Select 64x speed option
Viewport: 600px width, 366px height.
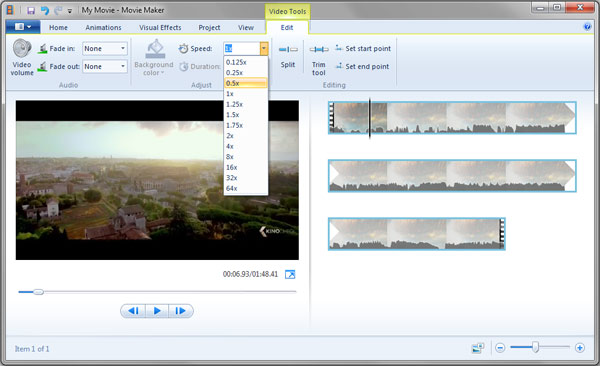(x=246, y=188)
